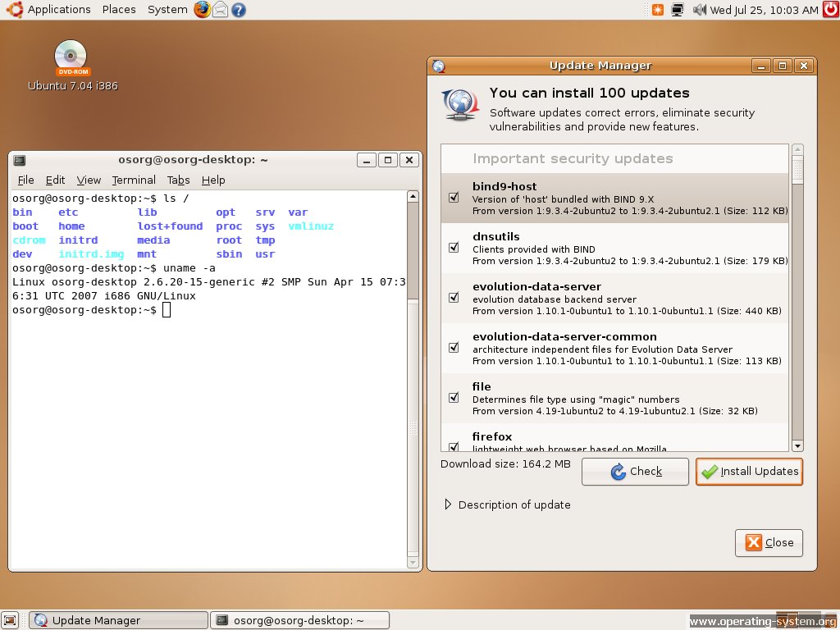Click the Update Manager window menu icon
Viewport: 840px width, 630px height.
[x=439, y=66]
